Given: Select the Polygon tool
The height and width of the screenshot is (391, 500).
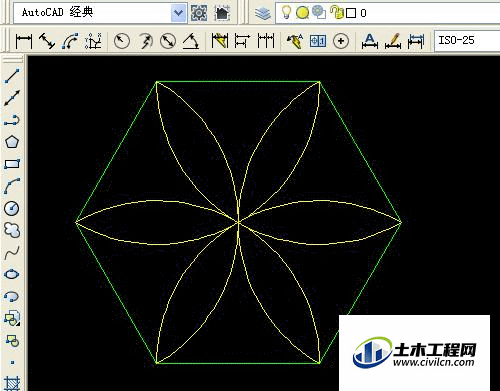Looking at the screenshot, I should (x=12, y=142).
